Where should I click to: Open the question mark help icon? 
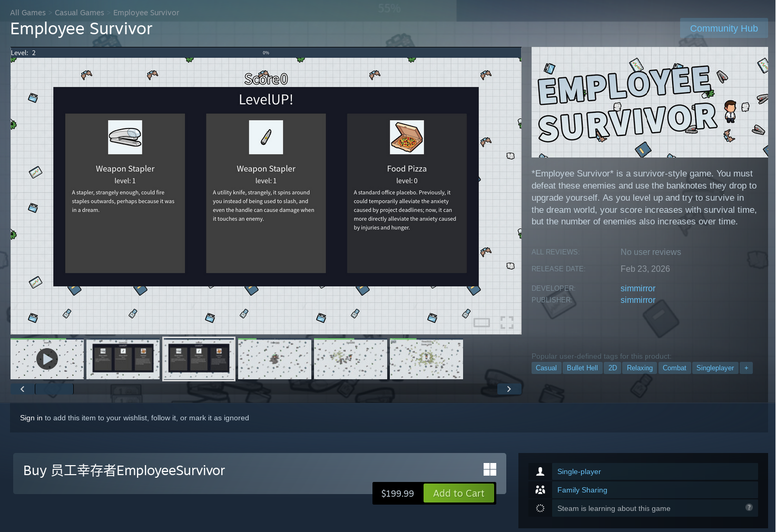(749, 507)
